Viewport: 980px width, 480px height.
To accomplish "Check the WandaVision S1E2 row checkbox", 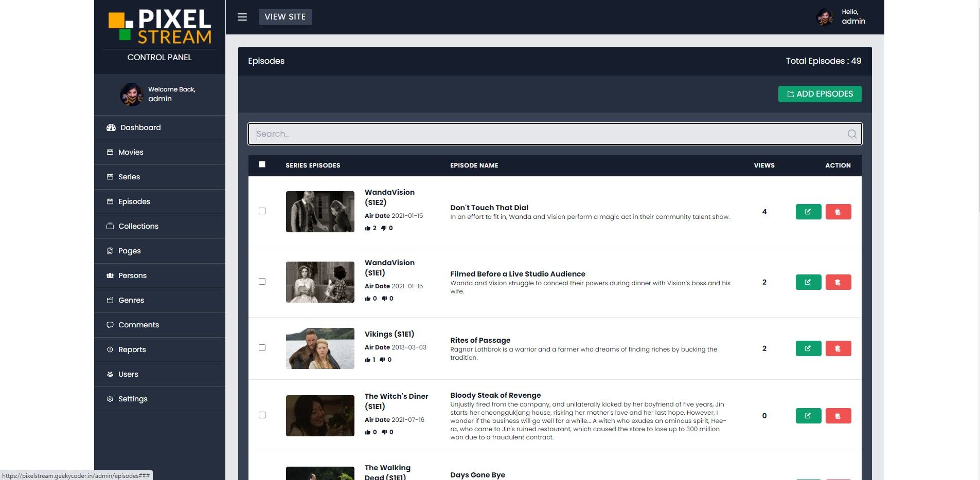I will (262, 211).
